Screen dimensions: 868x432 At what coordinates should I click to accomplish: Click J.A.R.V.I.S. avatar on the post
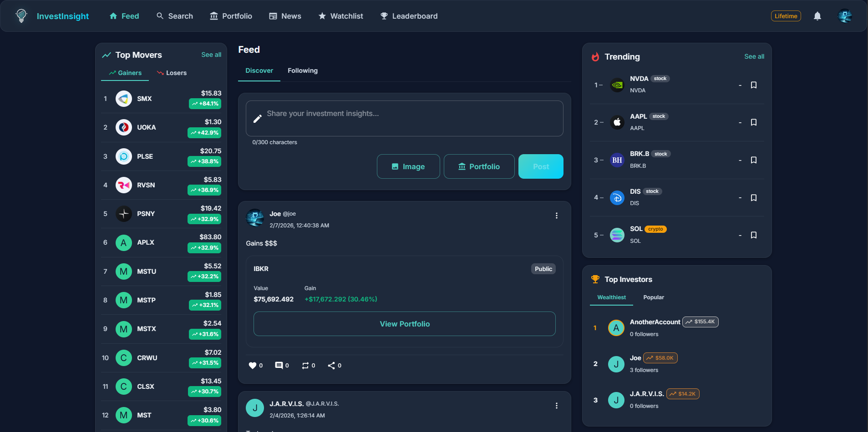(255, 408)
